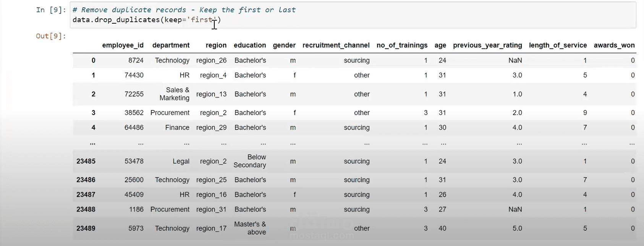Image resolution: width=644 pixels, height=246 pixels.
Task: Select the department column header
Action: pyautogui.click(x=171, y=45)
